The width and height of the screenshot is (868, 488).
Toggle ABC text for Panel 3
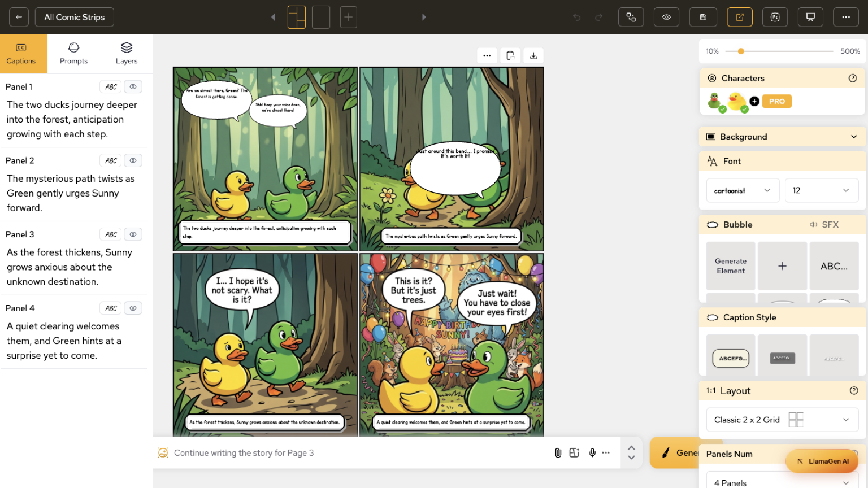pyautogui.click(x=111, y=234)
